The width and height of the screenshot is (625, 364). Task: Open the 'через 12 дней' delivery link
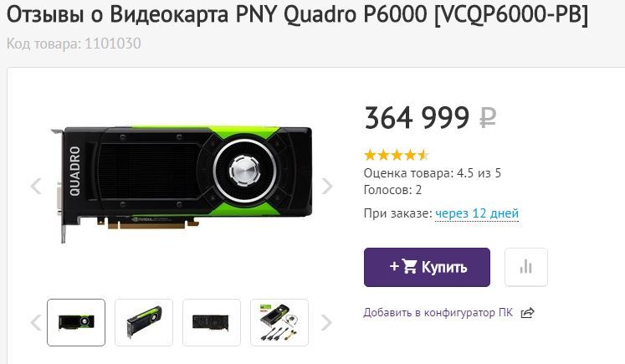coord(477,213)
